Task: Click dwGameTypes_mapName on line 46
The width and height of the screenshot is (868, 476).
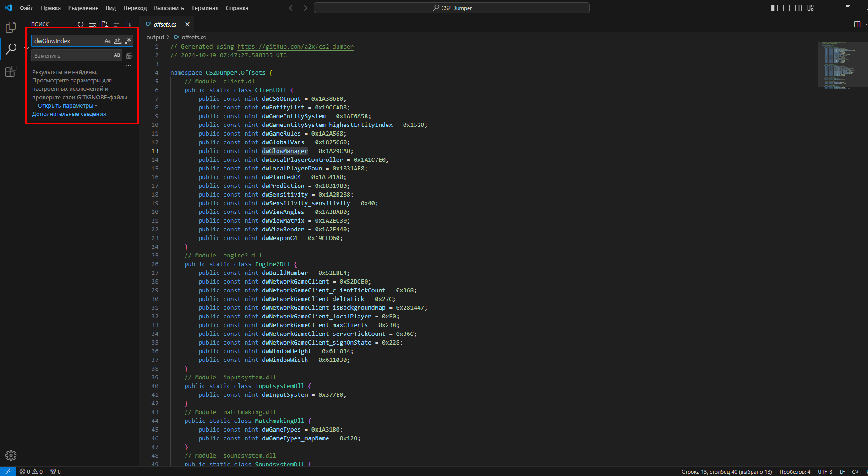Action: coord(295,438)
